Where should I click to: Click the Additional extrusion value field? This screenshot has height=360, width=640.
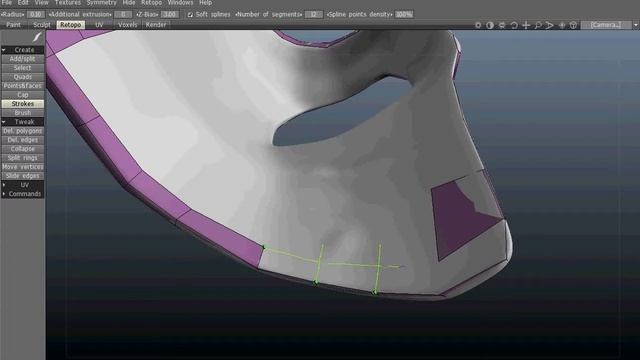point(123,14)
